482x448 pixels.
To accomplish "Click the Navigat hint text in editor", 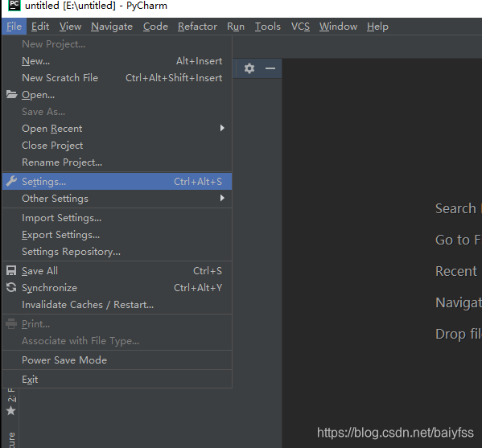I will point(459,303).
